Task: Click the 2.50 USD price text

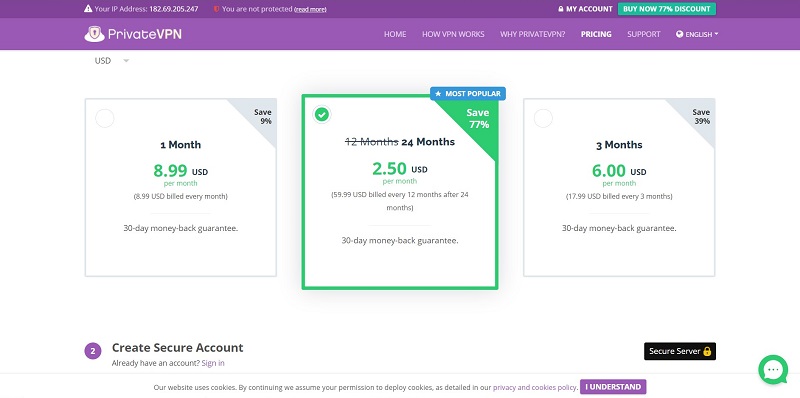Action: click(x=399, y=168)
